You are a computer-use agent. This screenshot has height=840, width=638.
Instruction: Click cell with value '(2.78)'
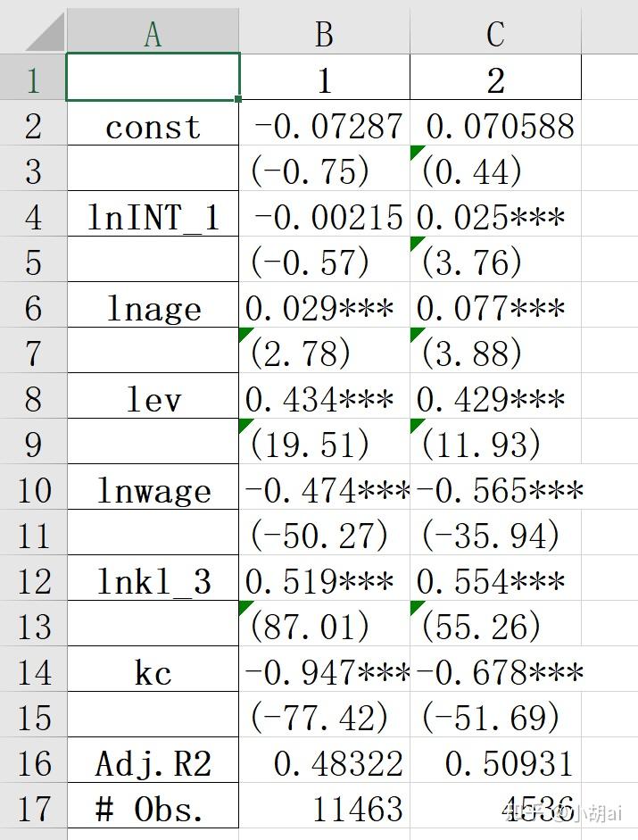click(x=325, y=350)
